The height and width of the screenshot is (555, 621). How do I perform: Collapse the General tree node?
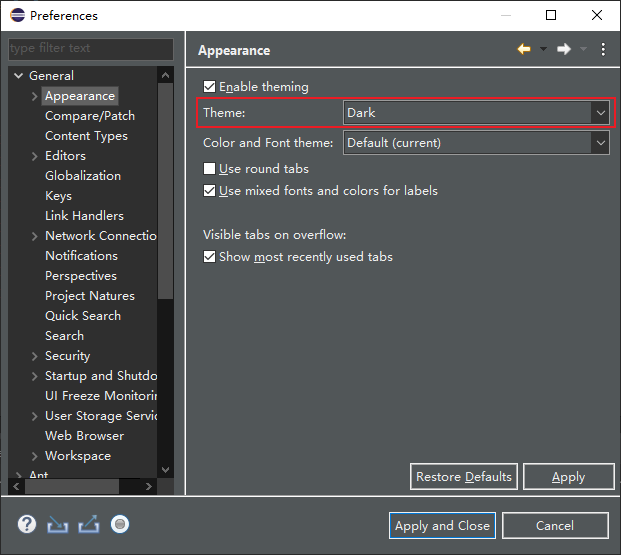point(18,75)
